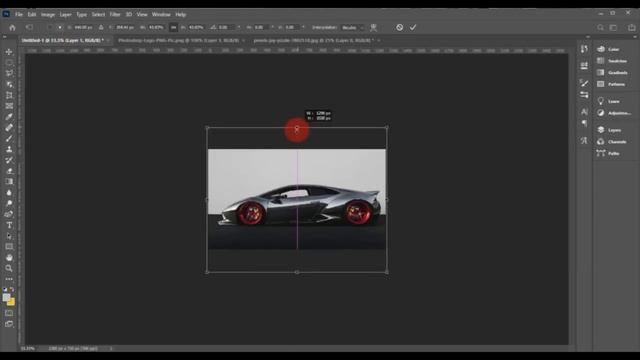Image resolution: width=640 pixels, height=360 pixels.
Task: Open the workspace switcher icon
Action: point(613,28)
